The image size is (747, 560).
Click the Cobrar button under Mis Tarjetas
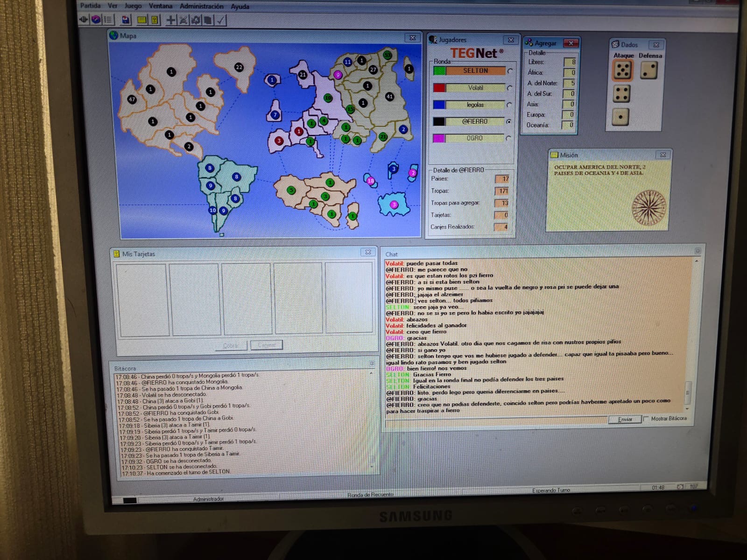(230, 345)
